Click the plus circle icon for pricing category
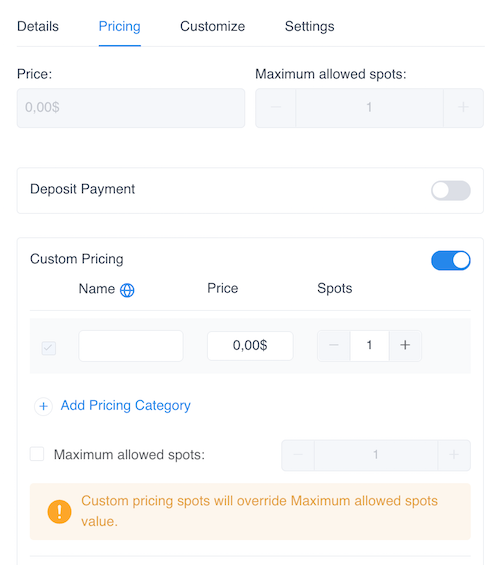500x565 pixels. tap(44, 406)
